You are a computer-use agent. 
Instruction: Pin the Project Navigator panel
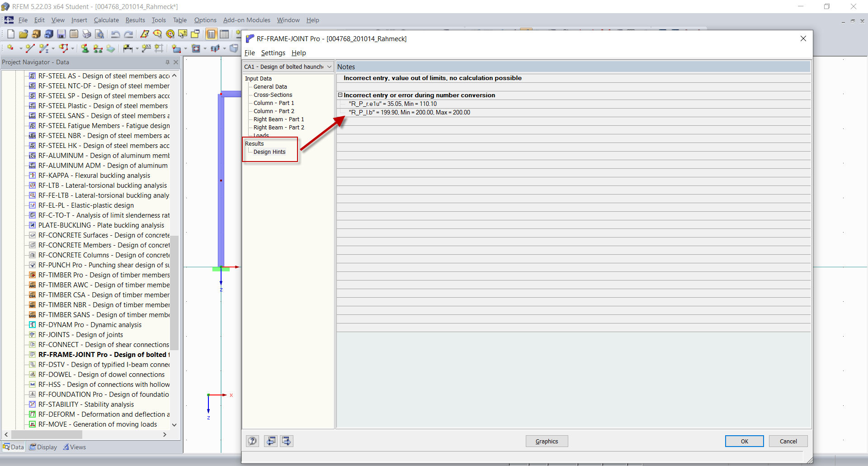(167, 62)
